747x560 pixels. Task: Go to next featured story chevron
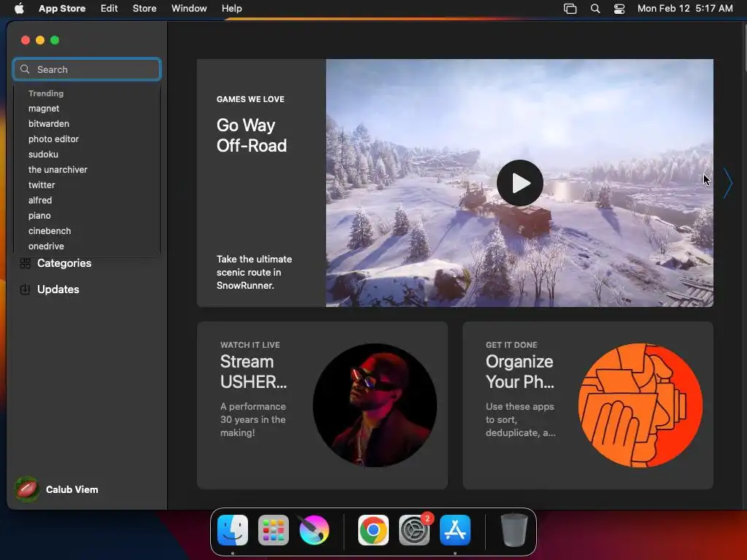pos(727,183)
